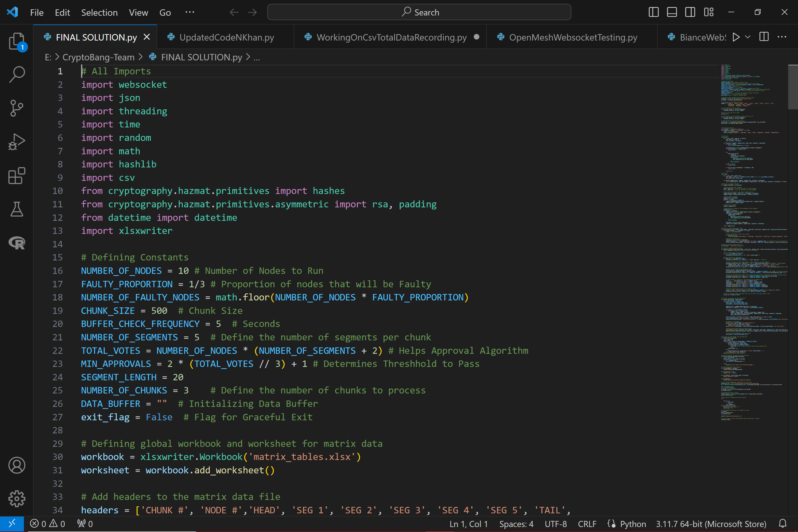Expand the menu bar overflow ellipsis
Viewport: 798px width, 532px height.
coord(190,13)
